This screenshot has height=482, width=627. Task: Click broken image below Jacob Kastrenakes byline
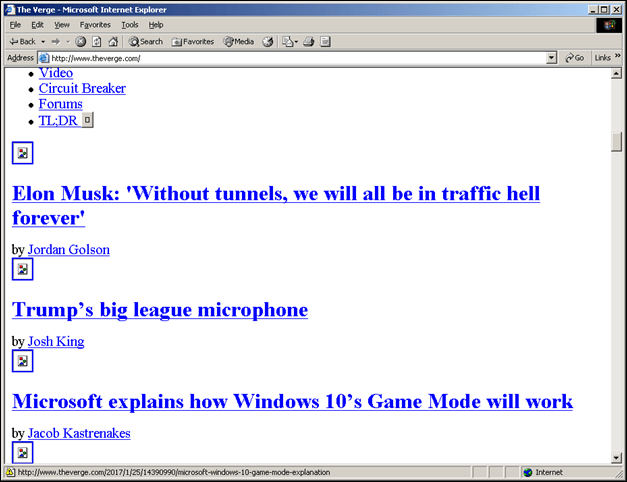(x=22, y=453)
